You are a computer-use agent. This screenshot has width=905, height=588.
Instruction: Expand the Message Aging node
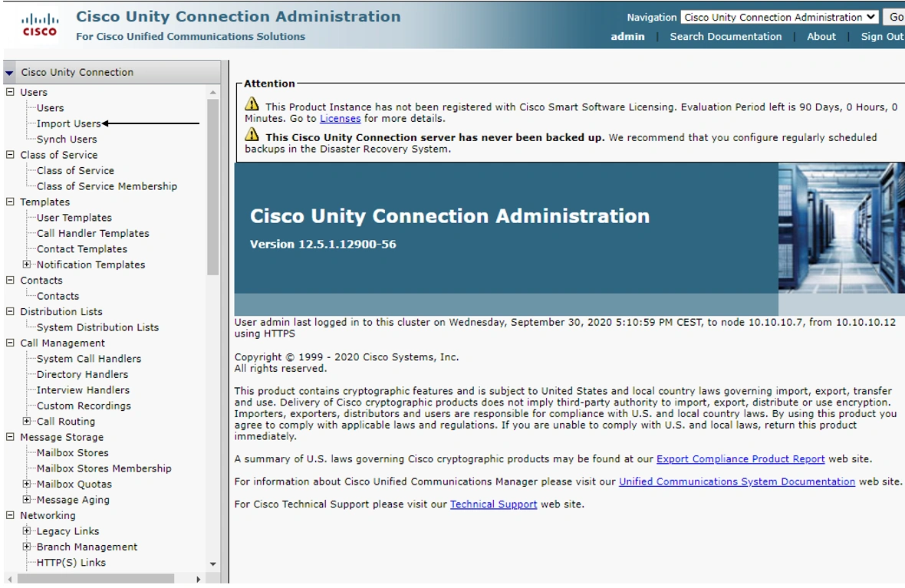(x=27, y=499)
